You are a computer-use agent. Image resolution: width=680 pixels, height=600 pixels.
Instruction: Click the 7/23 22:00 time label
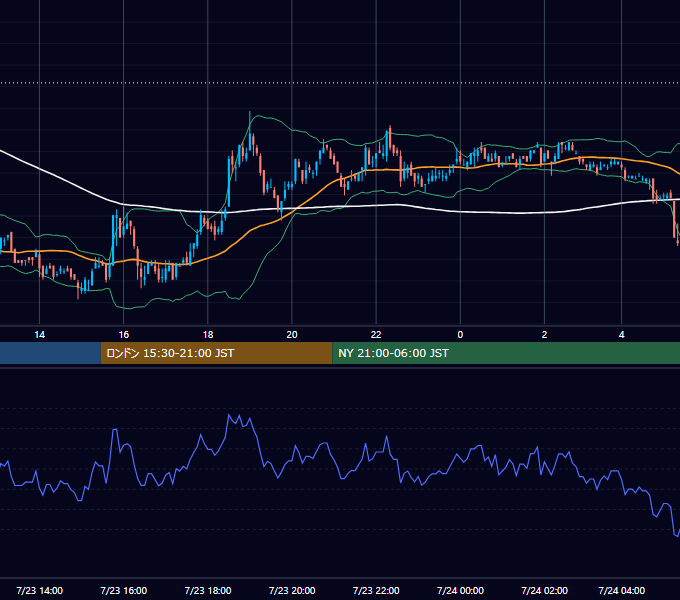pyautogui.click(x=376, y=590)
